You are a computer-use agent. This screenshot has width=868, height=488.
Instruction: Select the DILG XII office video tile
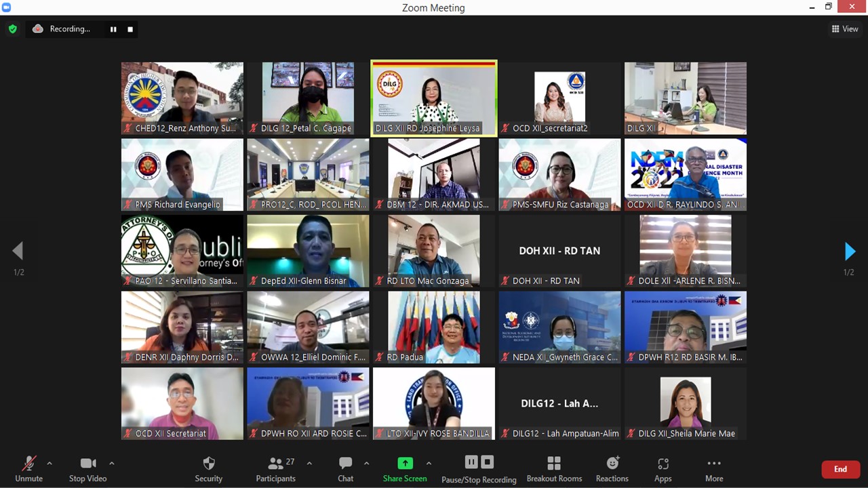click(x=686, y=98)
